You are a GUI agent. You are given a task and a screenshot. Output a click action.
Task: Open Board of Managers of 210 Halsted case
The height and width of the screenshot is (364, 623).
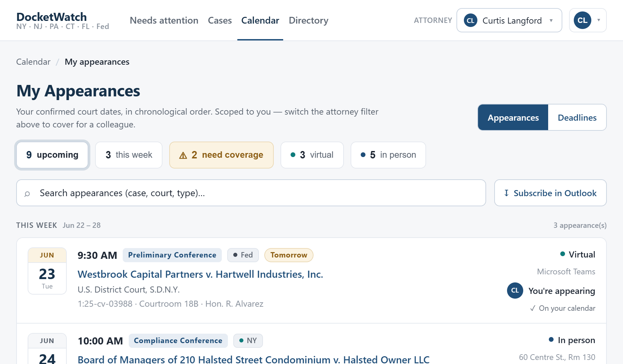click(x=254, y=359)
